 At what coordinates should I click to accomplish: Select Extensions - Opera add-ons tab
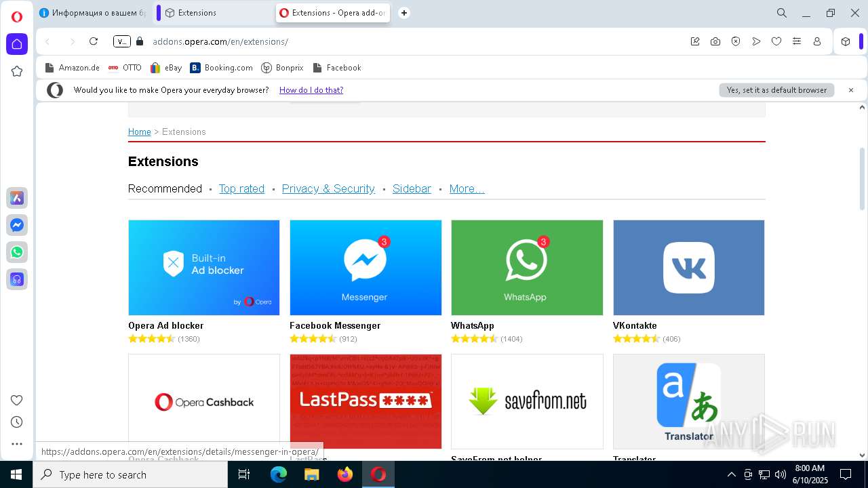(x=333, y=13)
